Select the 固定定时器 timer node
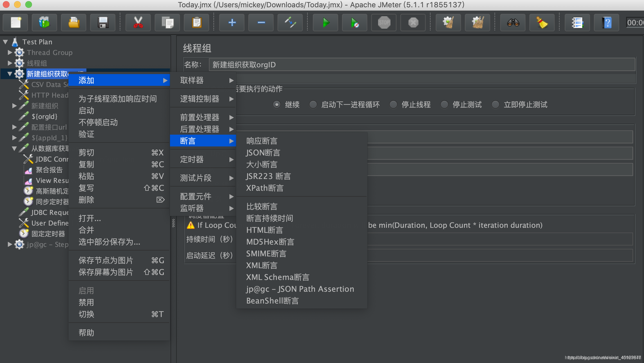Viewport: 644px width, 363px height. point(48,234)
